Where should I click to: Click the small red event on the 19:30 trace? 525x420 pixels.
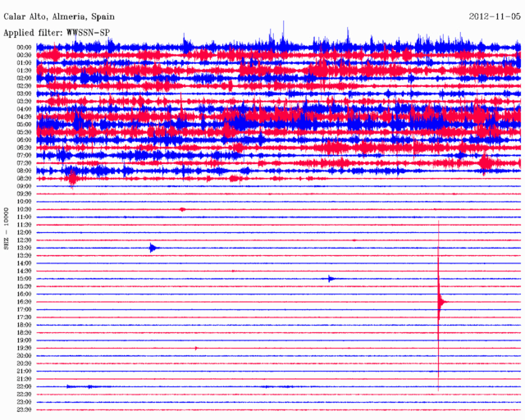pos(197,349)
